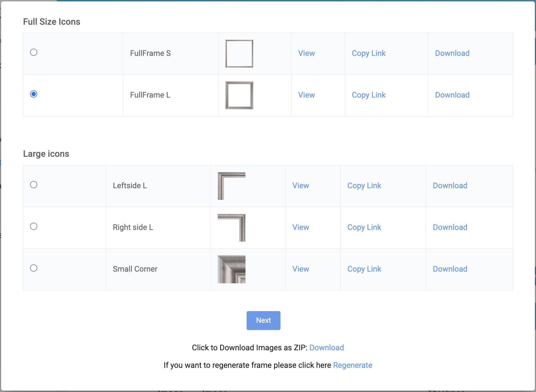Download all images as ZIP

(x=327, y=348)
